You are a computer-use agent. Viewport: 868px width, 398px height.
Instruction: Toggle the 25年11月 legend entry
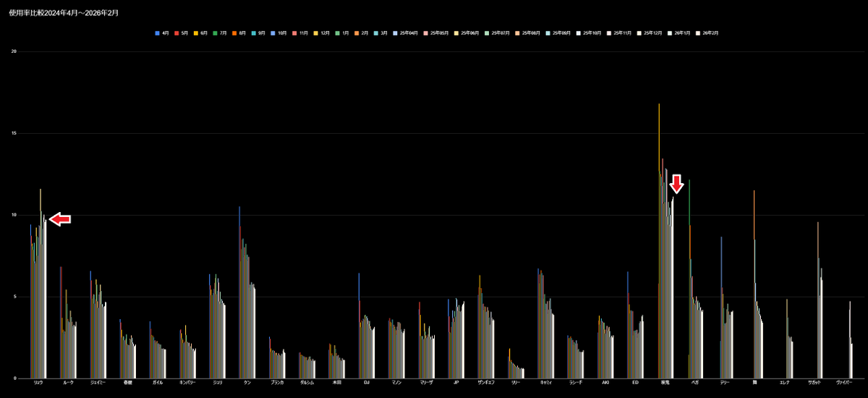[618, 33]
